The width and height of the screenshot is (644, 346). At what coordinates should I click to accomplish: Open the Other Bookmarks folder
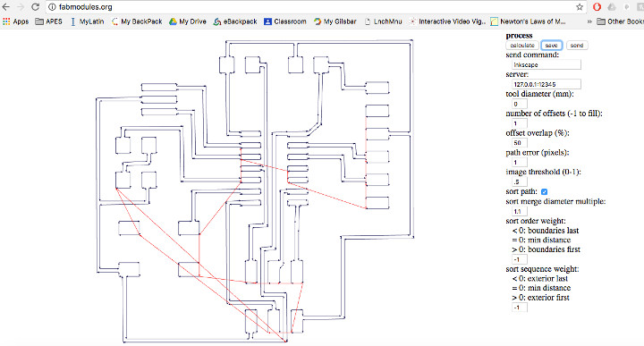(620, 21)
